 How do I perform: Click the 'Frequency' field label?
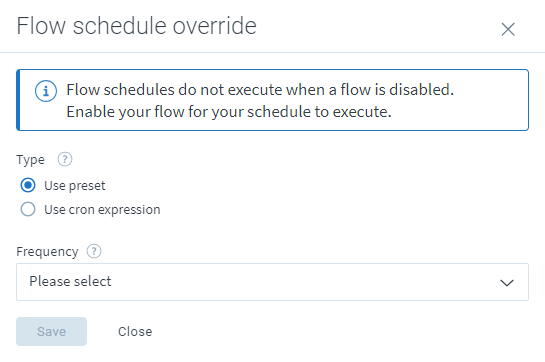tap(47, 251)
